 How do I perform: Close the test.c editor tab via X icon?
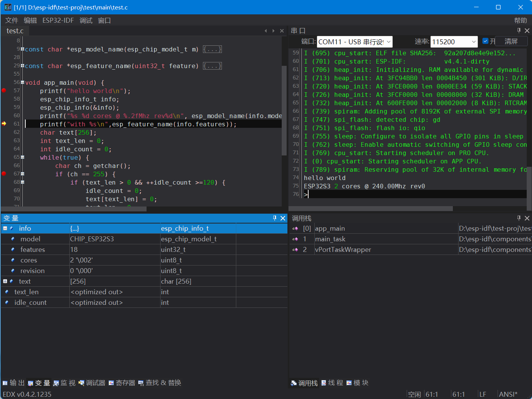pos(282,31)
